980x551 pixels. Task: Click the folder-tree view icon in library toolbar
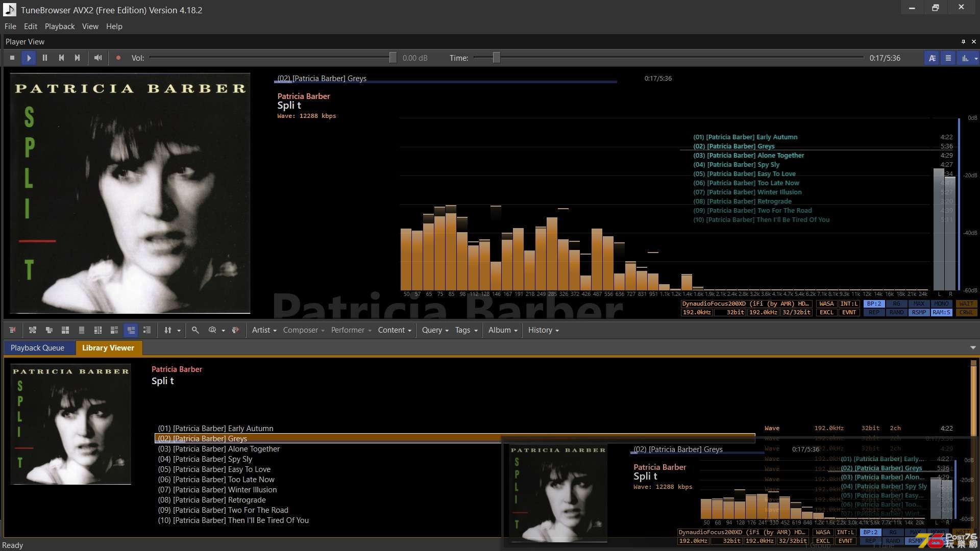click(x=49, y=330)
